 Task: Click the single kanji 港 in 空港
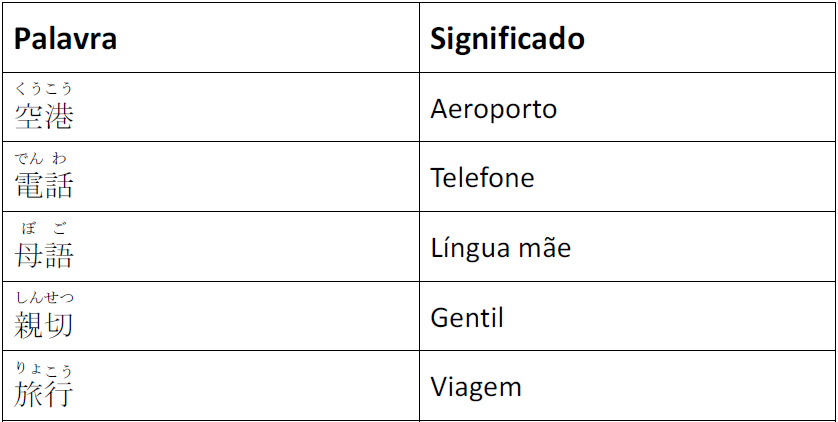click(x=59, y=116)
